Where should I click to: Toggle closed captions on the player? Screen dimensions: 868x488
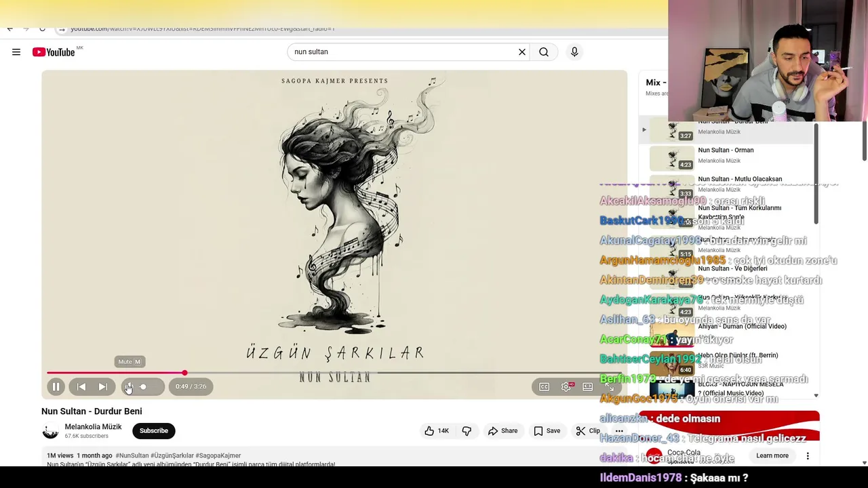(544, 386)
